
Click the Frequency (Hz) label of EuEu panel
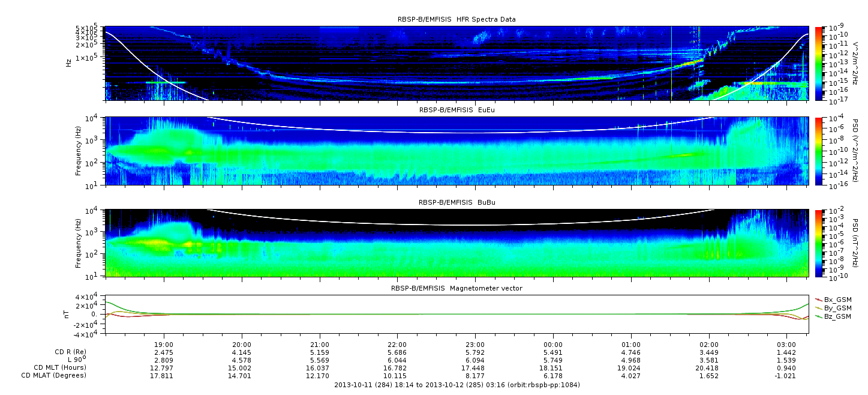[79, 151]
